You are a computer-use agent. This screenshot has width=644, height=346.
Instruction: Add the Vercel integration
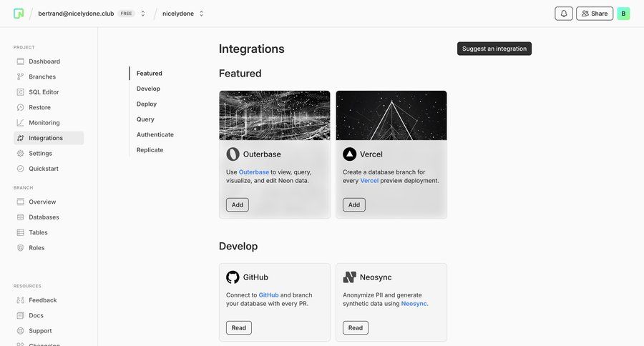click(x=354, y=204)
